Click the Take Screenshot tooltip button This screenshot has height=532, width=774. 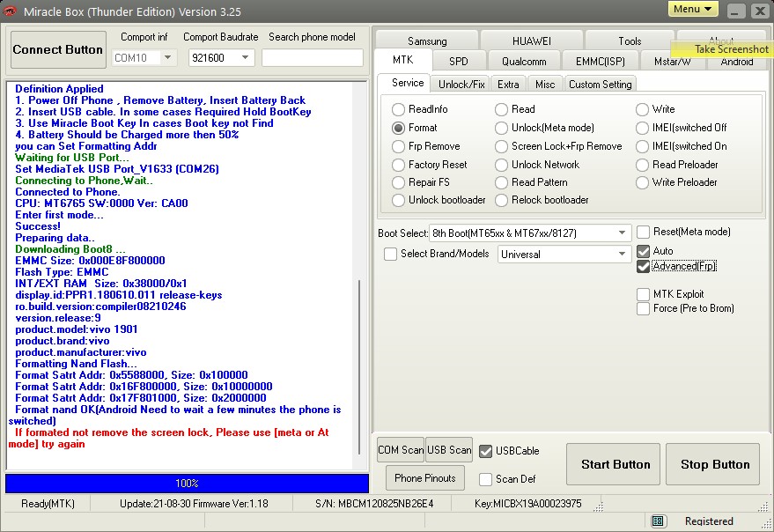pos(722,49)
